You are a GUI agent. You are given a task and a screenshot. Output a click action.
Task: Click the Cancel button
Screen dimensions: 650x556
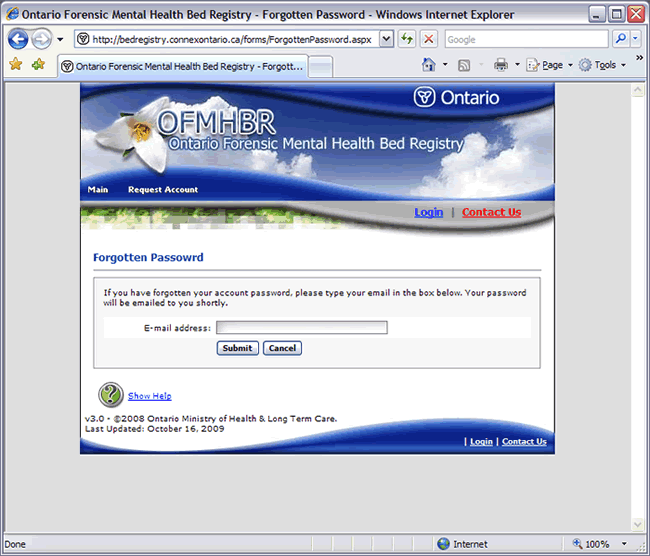pyautogui.click(x=282, y=348)
